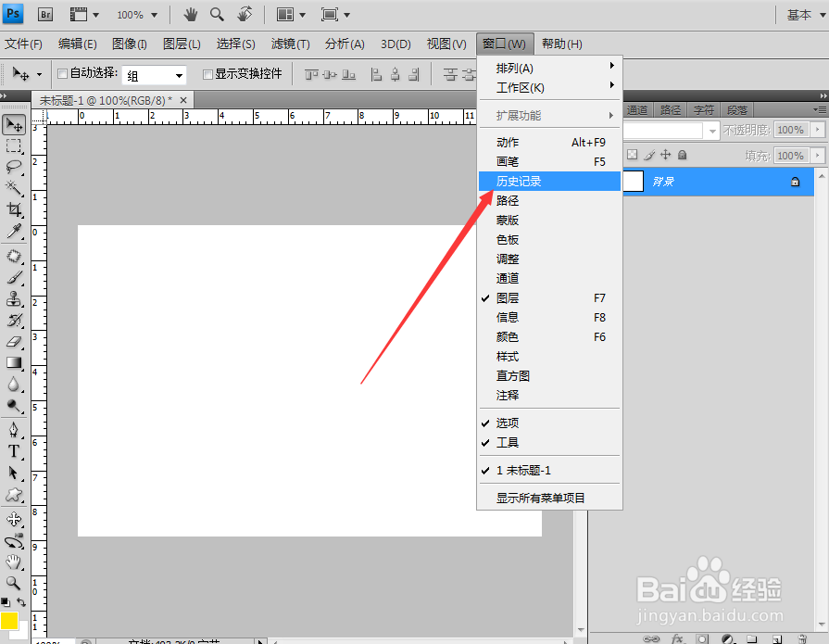This screenshot has height=644, width=829.
Task: Click the yellow foreground color swatch
Action: [x=9, y=620]
